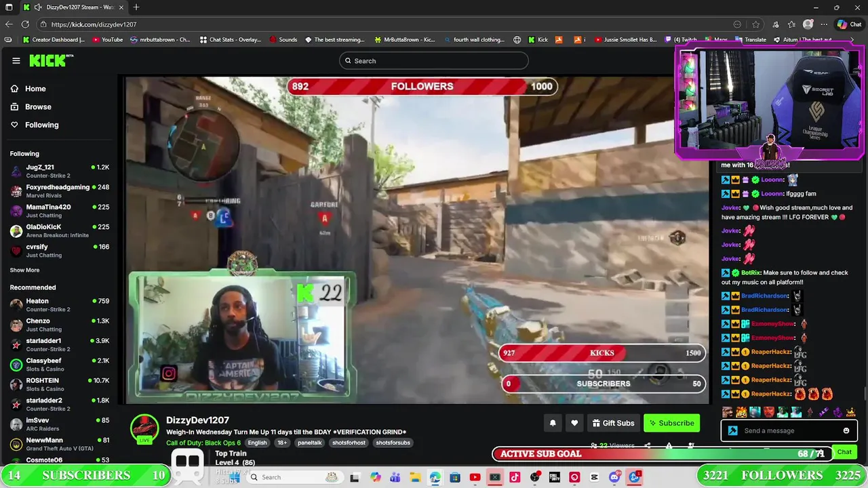Viewport: 868px width, 488px height.
Task: Reload the browser page
Action: (25, 24)
